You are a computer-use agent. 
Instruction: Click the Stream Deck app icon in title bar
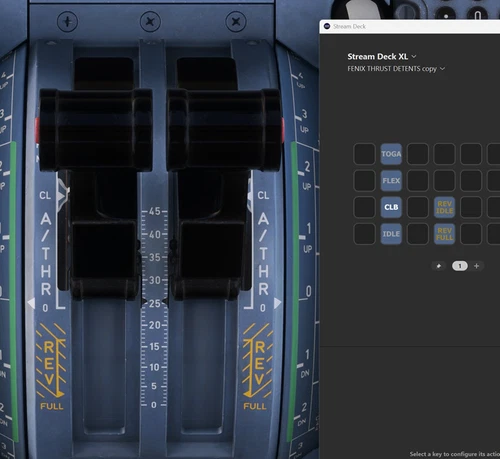click(x=327, y=26)
